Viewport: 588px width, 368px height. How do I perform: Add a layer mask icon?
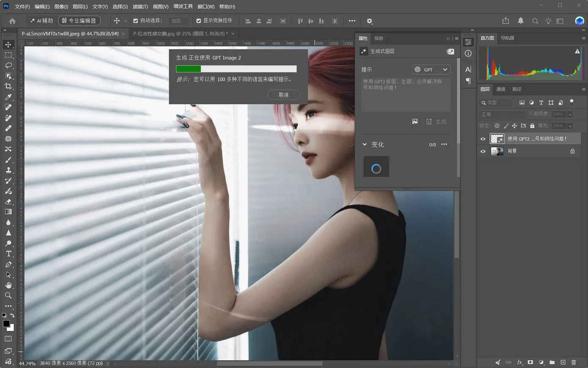tap(530, 362)
